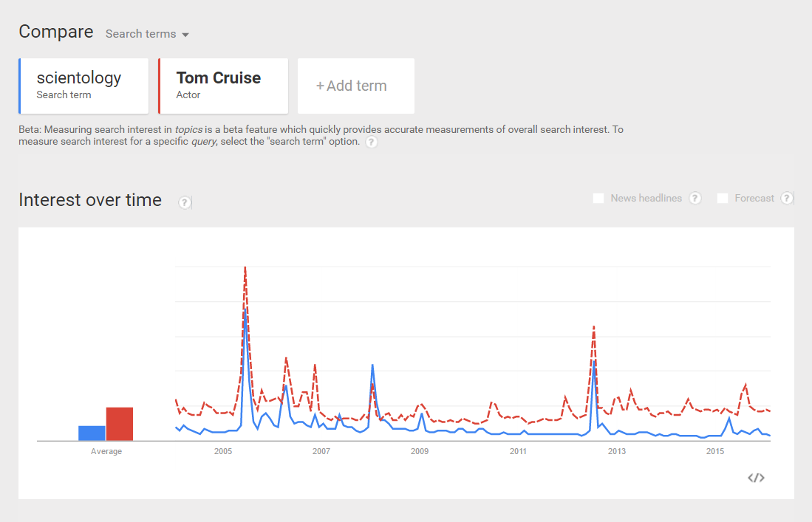Viewport: 812px width, 522px height.
Task: Click the Compare heading
Action: point(56,32)
